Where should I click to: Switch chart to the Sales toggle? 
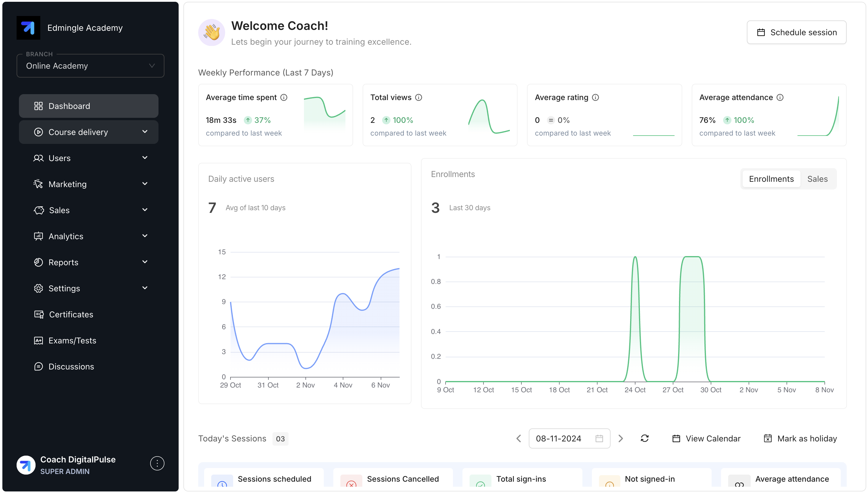(817, 179)
